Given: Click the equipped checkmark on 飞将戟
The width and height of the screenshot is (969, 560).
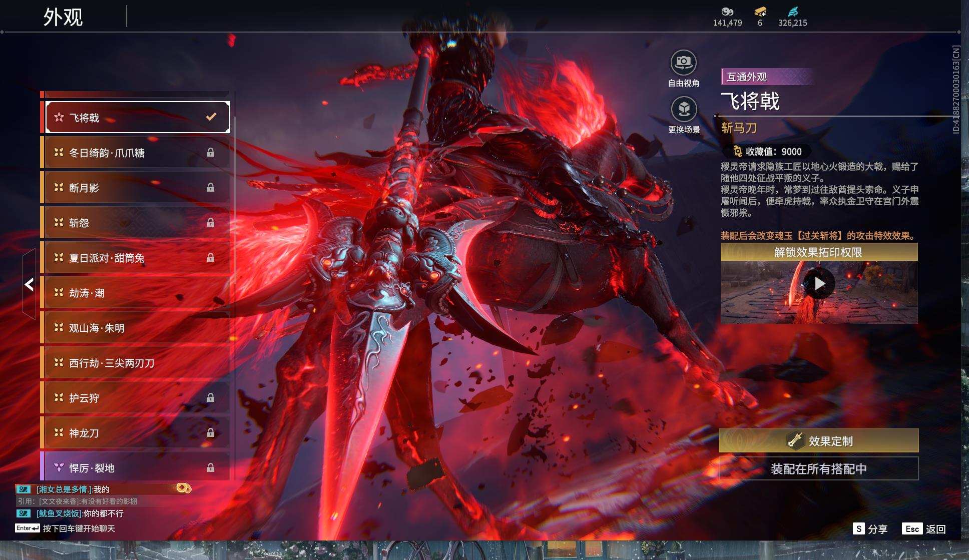Looking at the screenshot, I should (x=211, y=117).
